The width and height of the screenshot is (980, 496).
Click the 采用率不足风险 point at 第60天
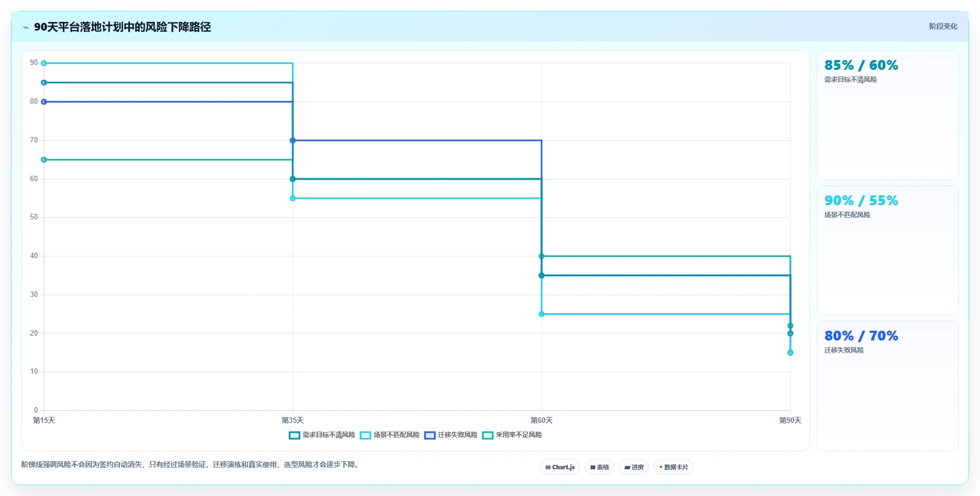[x=542, y=256]
